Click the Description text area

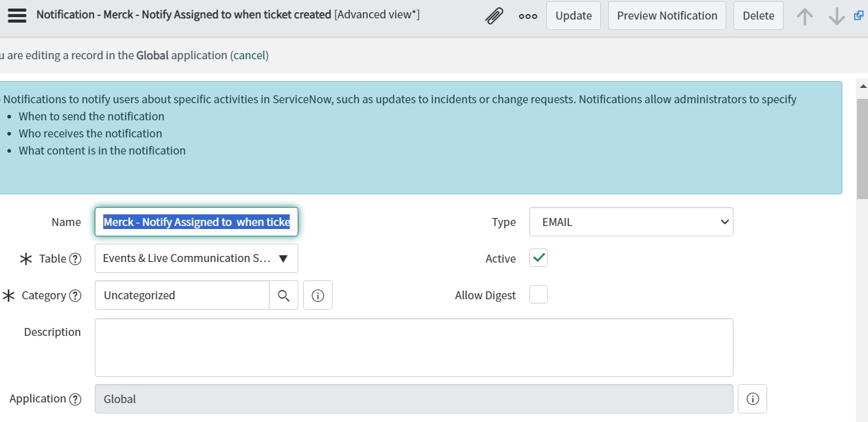pos(414,347)
